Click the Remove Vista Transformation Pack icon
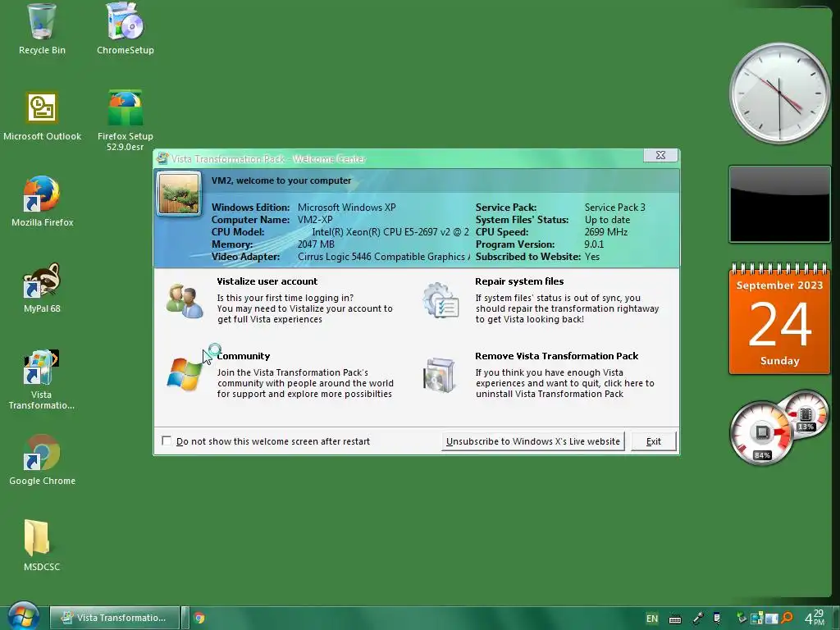840x630 pixels. click(x=440, y=375)
